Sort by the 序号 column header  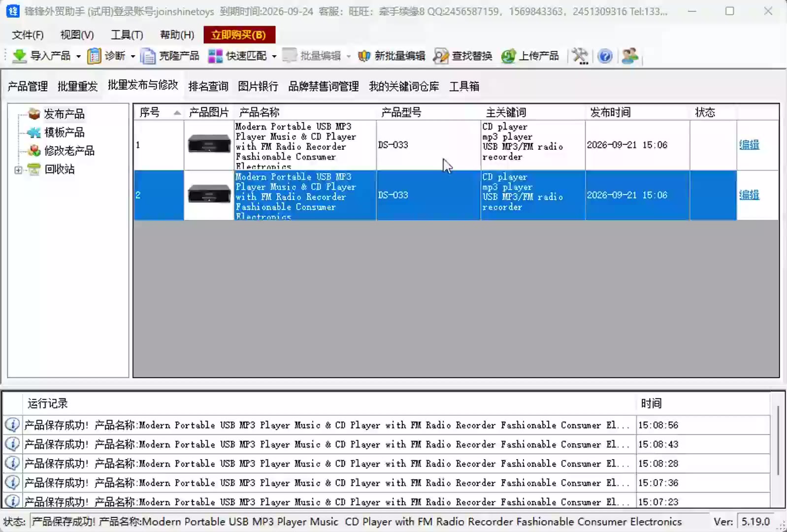159,112
